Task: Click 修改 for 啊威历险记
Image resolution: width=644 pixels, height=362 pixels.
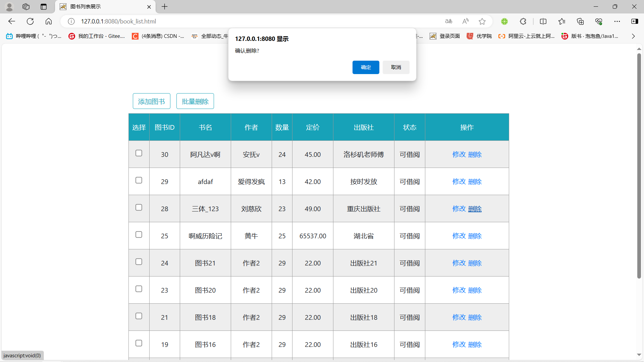Action: [x=459, y=236]
